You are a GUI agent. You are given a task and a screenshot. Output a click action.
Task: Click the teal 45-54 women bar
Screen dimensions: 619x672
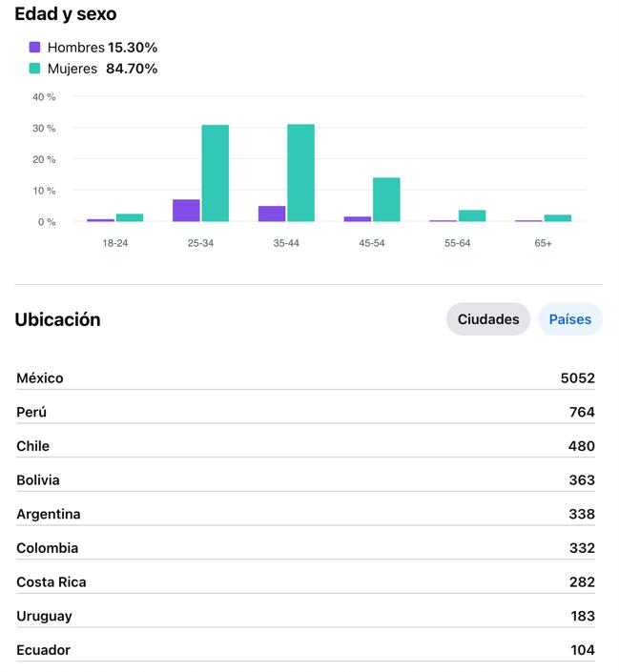tap(386, 200)
